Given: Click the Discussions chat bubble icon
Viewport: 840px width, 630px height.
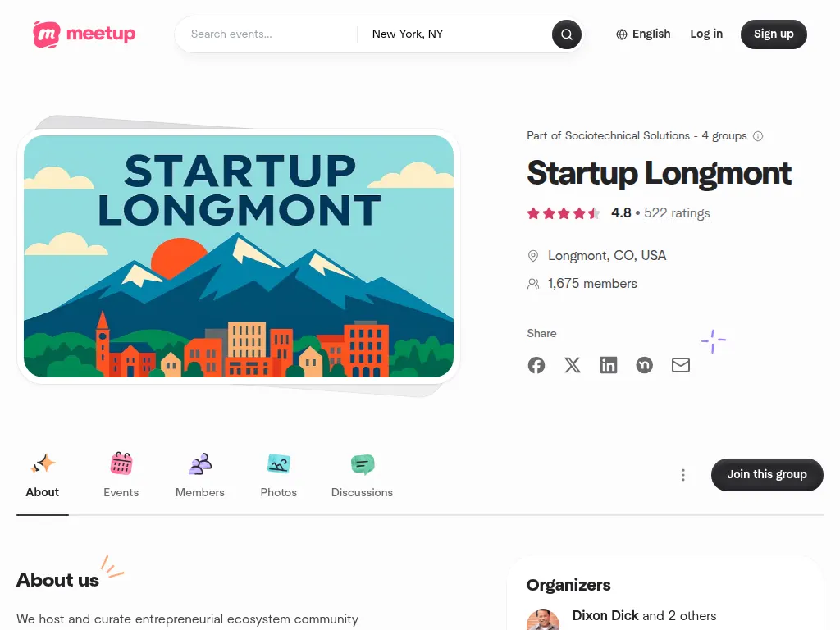Looking at the screenshot, I should point(362,464).
